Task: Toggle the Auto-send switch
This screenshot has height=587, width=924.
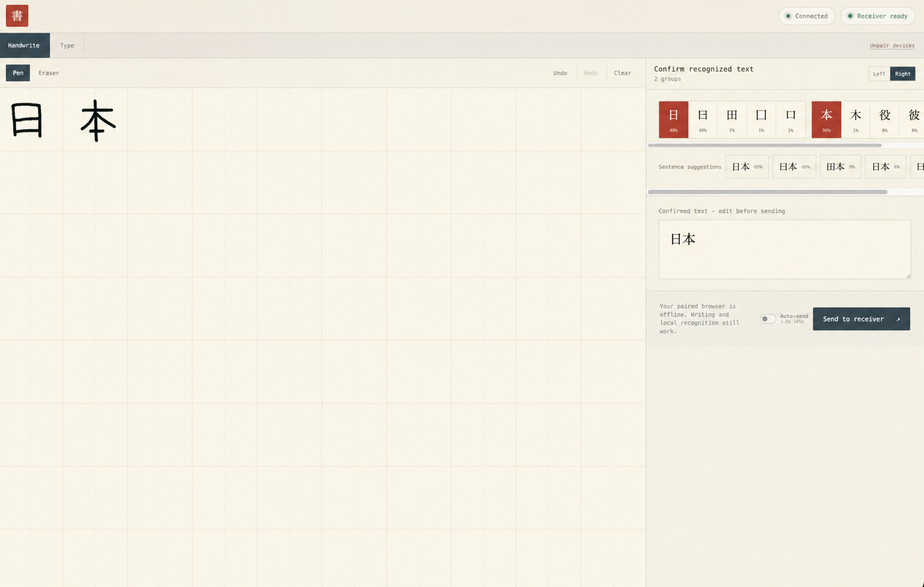Action: [x=768, y=319]
